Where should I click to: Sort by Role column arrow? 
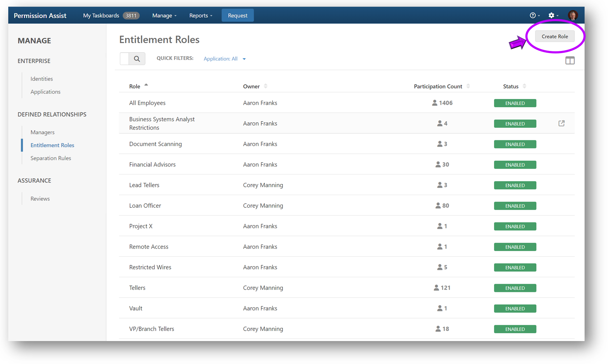pyautogui.click(x=146, y=85)
